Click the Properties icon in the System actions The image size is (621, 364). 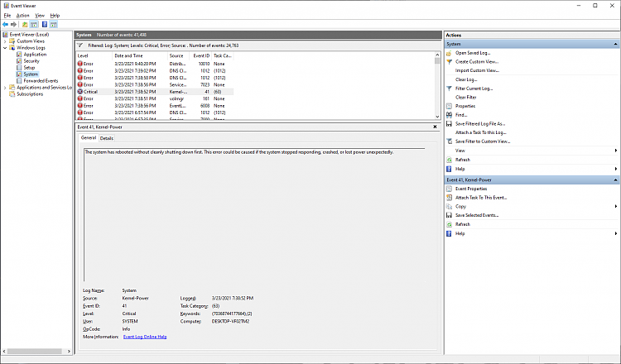tap(449, 106)
